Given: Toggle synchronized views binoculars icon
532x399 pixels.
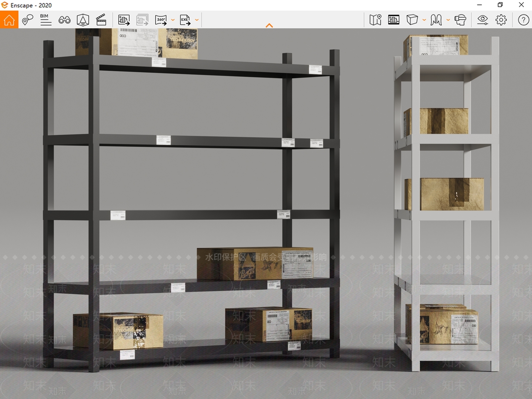Looking at the screenshot, I should click(x=65, y=20).
